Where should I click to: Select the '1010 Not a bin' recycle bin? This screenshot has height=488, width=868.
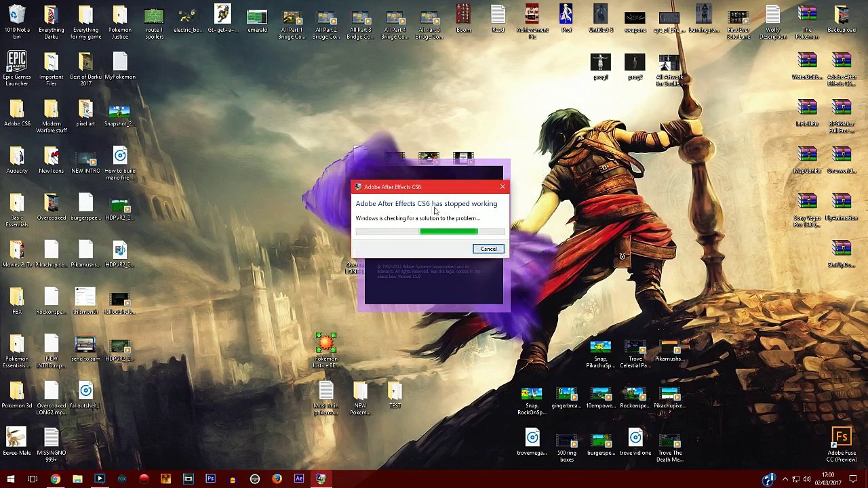pyautogui.click(x=17, y=21)
